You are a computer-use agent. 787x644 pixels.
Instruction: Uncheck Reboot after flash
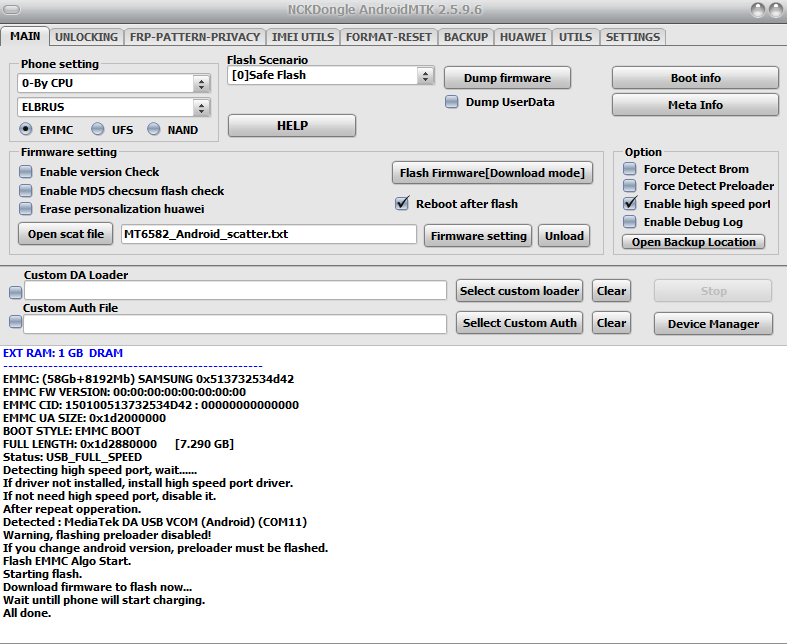402,203
